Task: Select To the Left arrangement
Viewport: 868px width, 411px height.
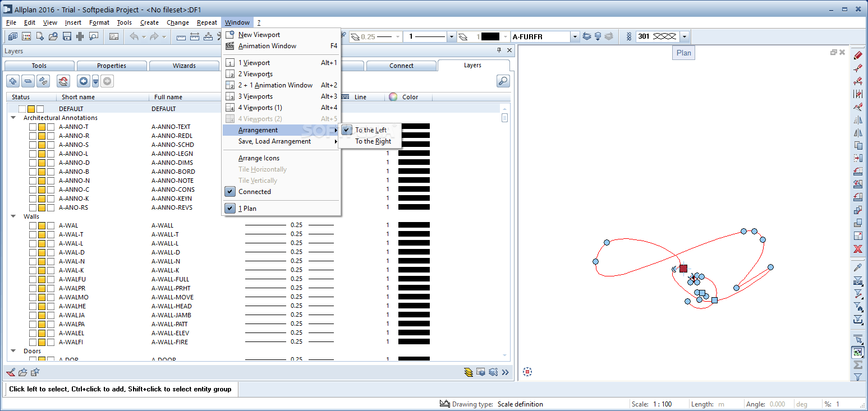Action: [x=370, y=130]
